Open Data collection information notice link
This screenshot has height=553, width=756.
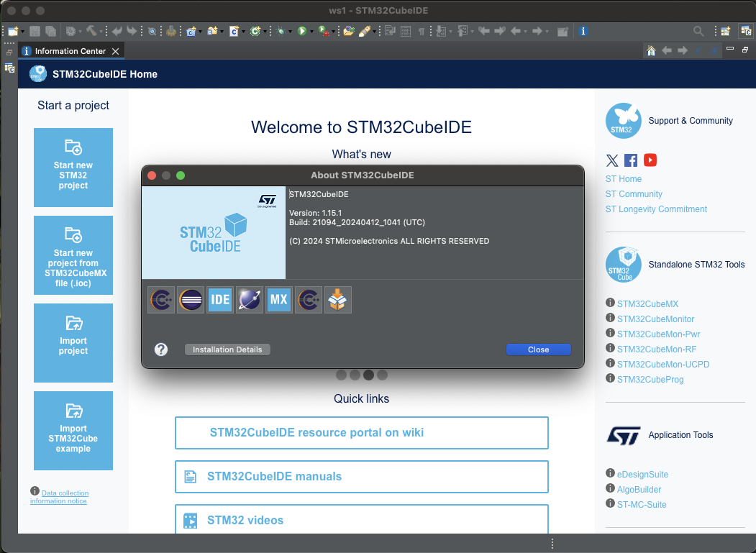[59, 497]
